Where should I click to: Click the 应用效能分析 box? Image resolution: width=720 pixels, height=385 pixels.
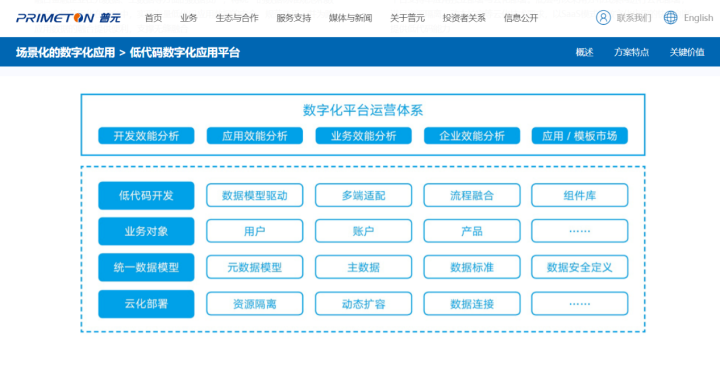click(x=254, y=136)
